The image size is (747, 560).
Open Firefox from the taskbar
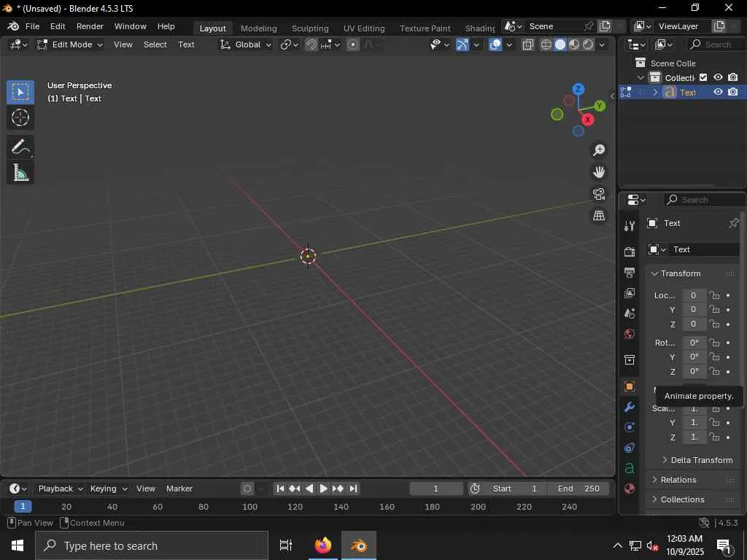click(x=322, y=545)
